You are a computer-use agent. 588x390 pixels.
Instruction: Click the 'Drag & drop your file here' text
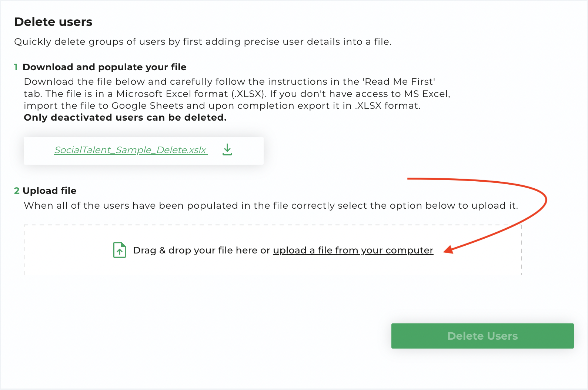(195, 251)
